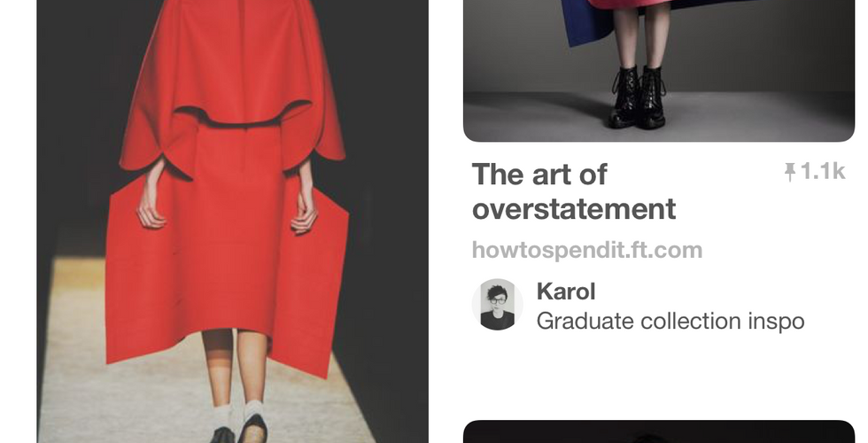Click the pushpin icon beside 1.1k
868x443 pixels.
point(790,172)
